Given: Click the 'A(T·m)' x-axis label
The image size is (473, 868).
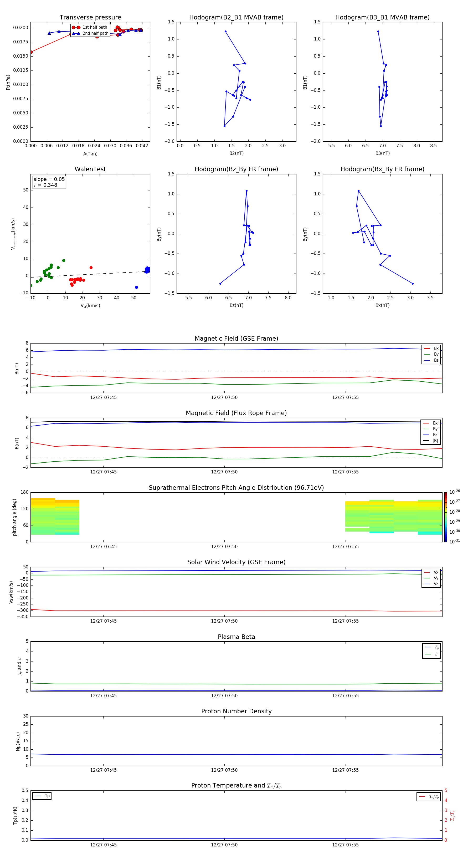Looking at the screenshot, I should [90, 154].
